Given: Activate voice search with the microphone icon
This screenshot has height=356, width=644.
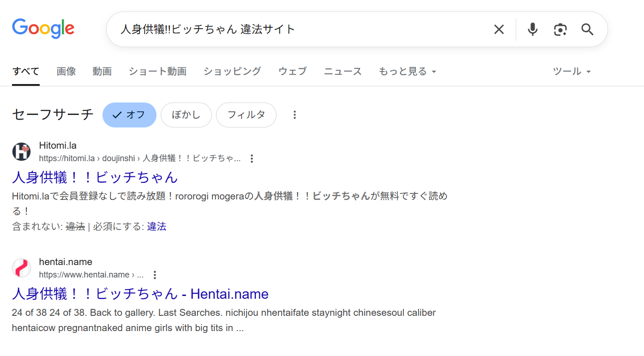Looking at the screenshot, I should (x=532, y=29).
